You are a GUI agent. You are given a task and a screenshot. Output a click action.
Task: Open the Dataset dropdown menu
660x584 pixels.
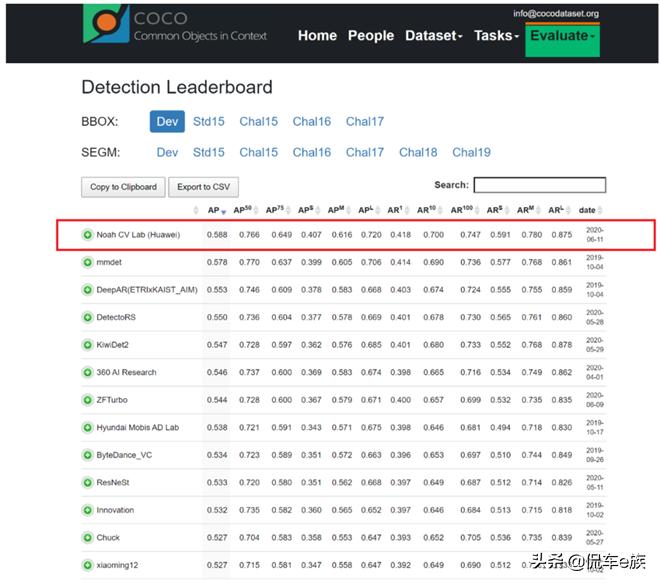433,36
